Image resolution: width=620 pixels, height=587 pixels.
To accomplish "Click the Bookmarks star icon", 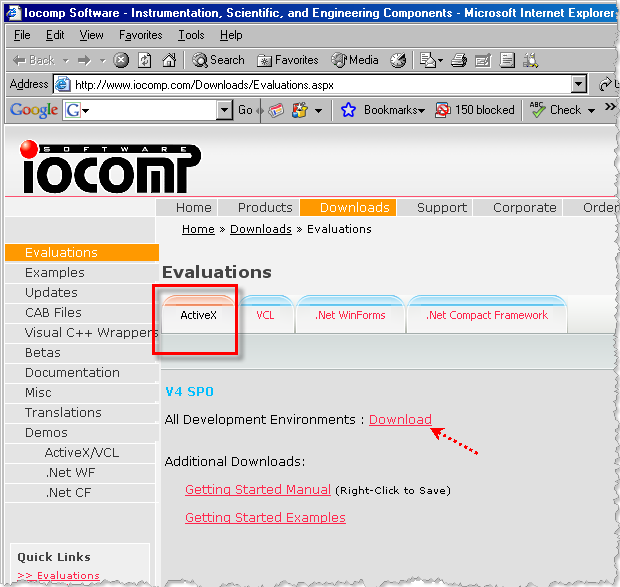I will pos(348,110).
